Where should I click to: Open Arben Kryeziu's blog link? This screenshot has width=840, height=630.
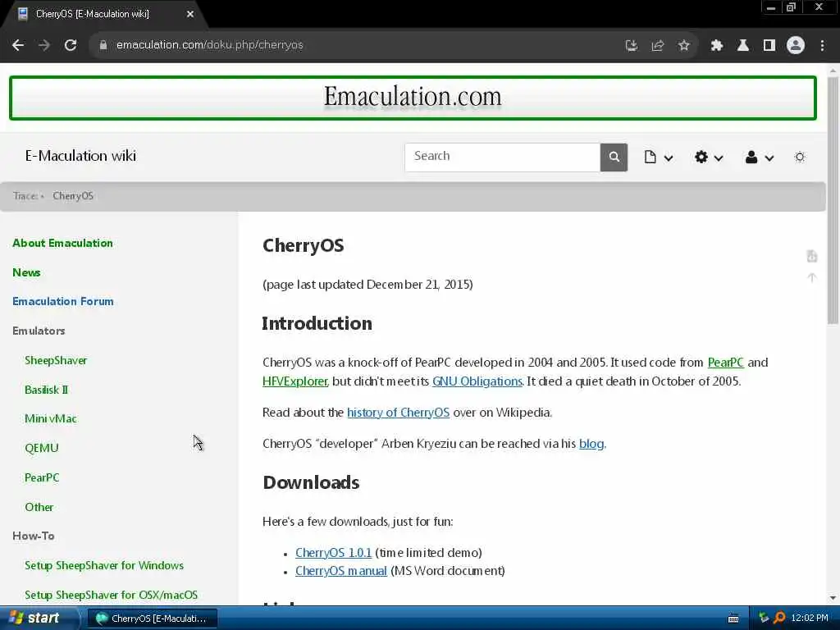591,444
